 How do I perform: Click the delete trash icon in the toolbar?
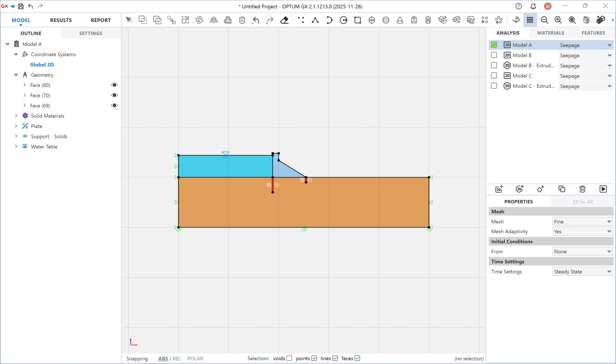pyautogui.click(x=242, y=20)
